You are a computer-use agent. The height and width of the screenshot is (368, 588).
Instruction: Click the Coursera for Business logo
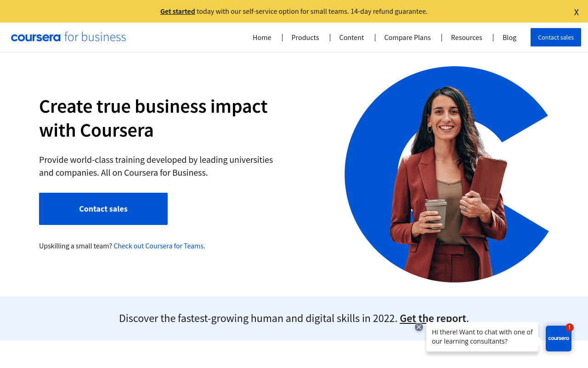68,37
